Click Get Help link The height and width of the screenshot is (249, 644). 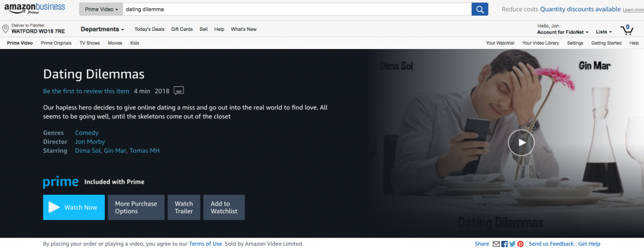point(589,244)
